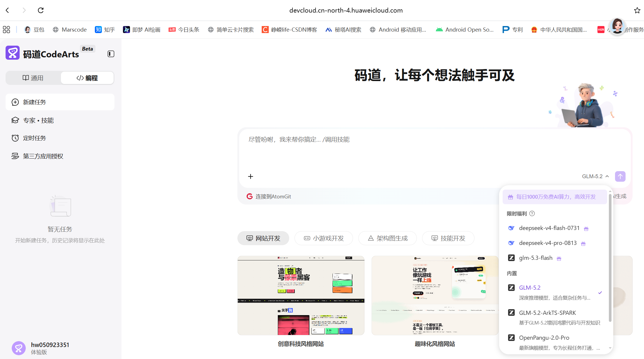Click the help icon next to 限时福利
The image size is (644, 359).
pos(532,214)
